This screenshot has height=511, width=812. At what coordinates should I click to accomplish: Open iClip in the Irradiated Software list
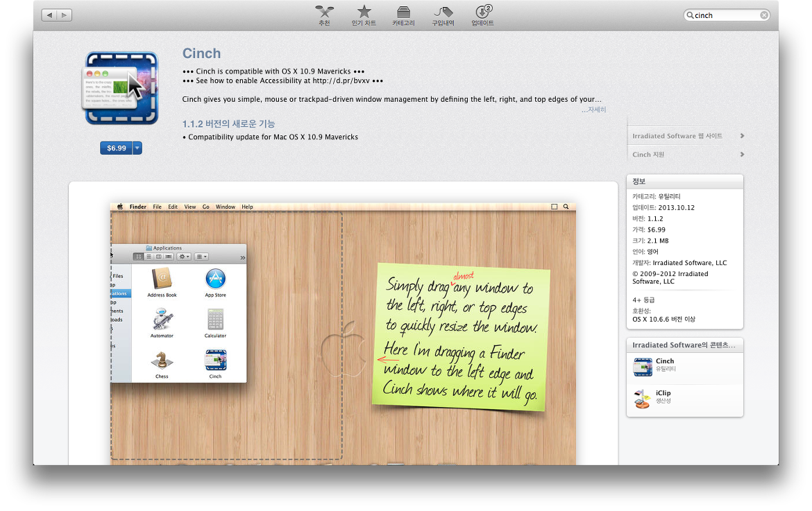pyautogui.click(x=684, y=399)
